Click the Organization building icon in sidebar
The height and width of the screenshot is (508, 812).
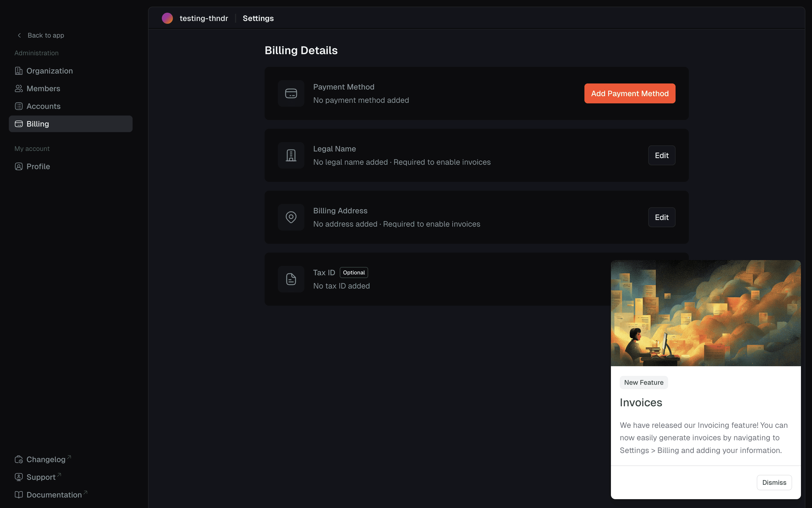[19, 71]
